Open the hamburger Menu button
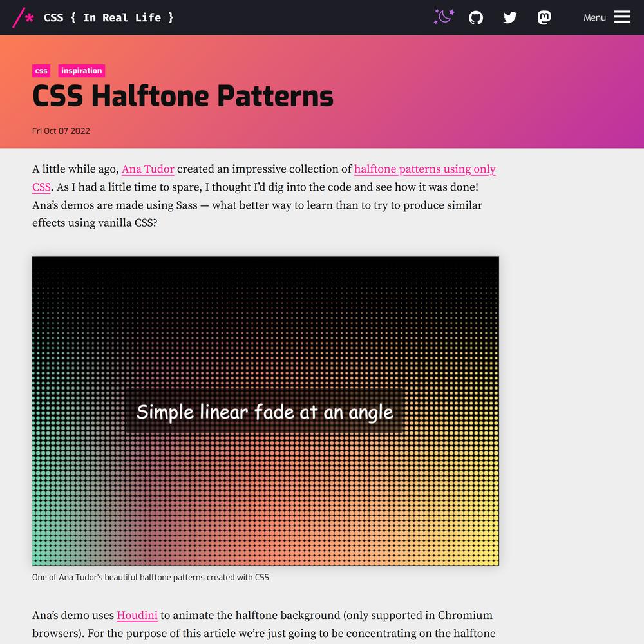Screen dimensions: 644x644 (607, 17)
